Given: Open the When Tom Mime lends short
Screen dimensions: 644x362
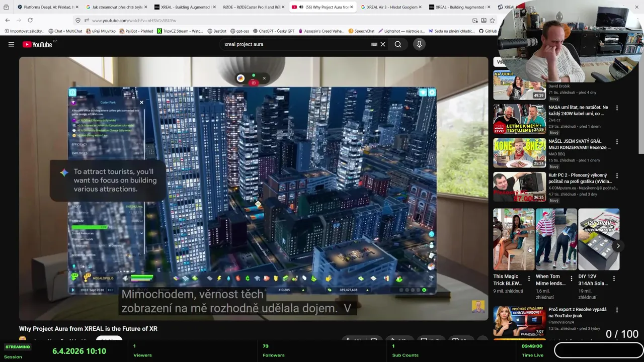Looking at the screenshot, I should (556, 239).
